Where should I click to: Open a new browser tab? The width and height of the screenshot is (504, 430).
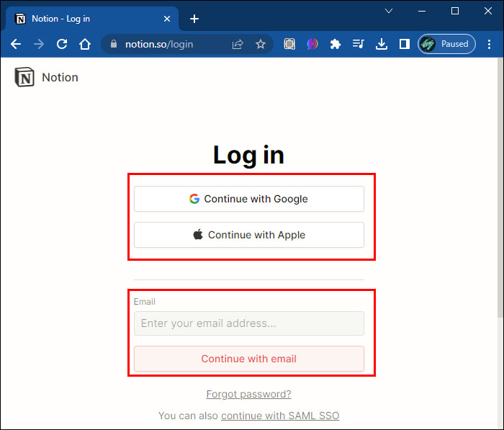194,19
